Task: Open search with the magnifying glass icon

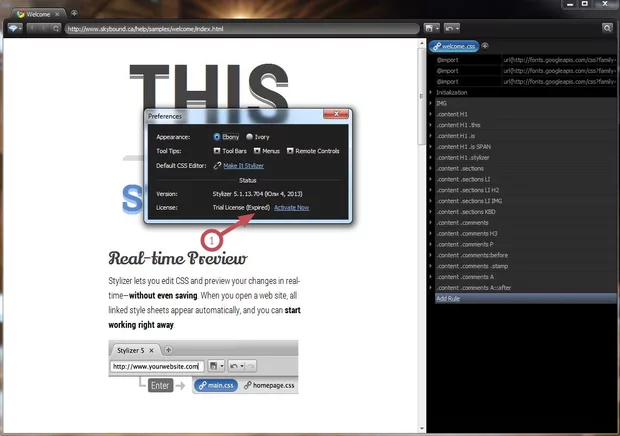Action: pyautogui.click(x=607, y=28)
